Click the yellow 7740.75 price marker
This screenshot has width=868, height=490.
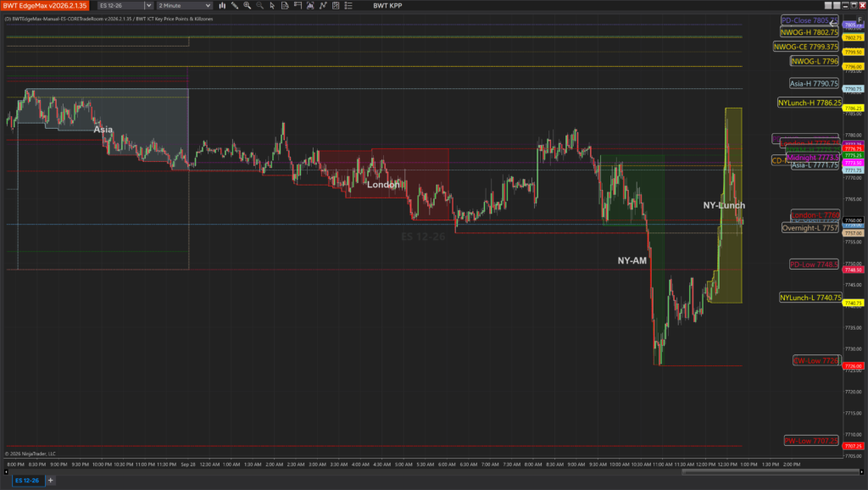(853, 303)
